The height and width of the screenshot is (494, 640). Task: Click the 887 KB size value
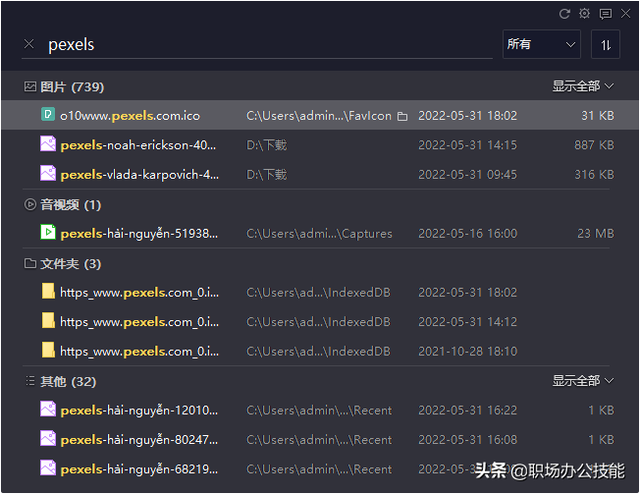[594, 145]
